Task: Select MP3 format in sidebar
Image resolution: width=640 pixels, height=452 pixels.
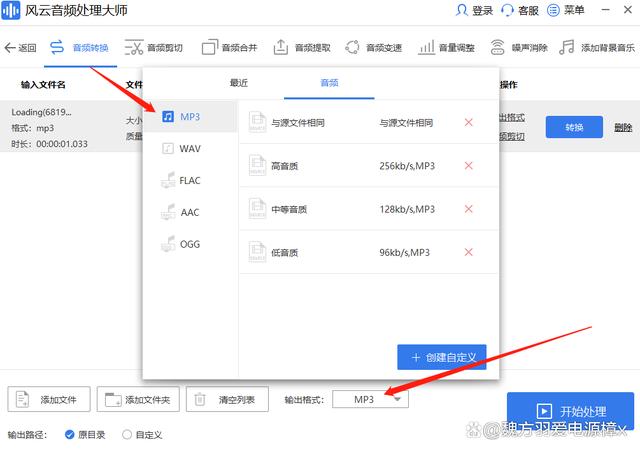Action: [x=190, y=117]
